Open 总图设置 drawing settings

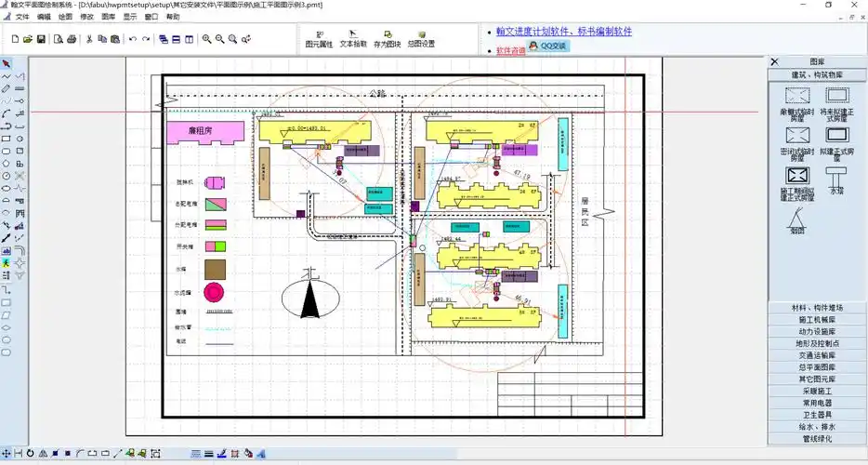421,39
